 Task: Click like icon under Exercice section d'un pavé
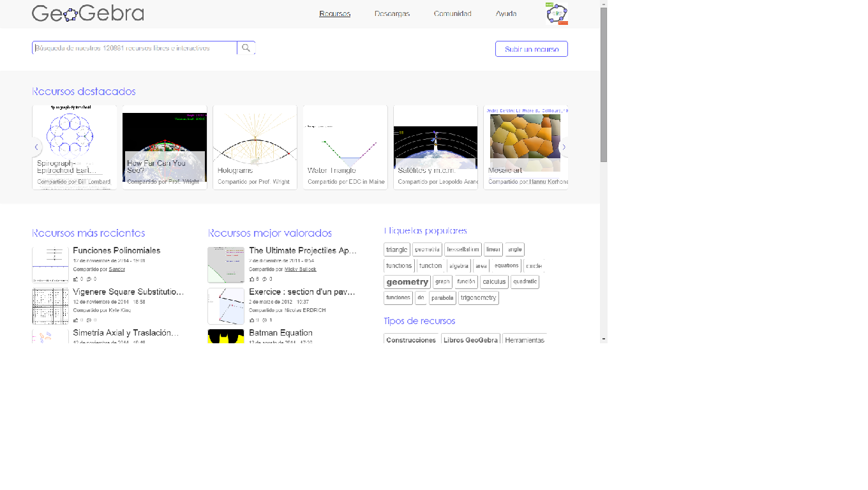point(252,320)
